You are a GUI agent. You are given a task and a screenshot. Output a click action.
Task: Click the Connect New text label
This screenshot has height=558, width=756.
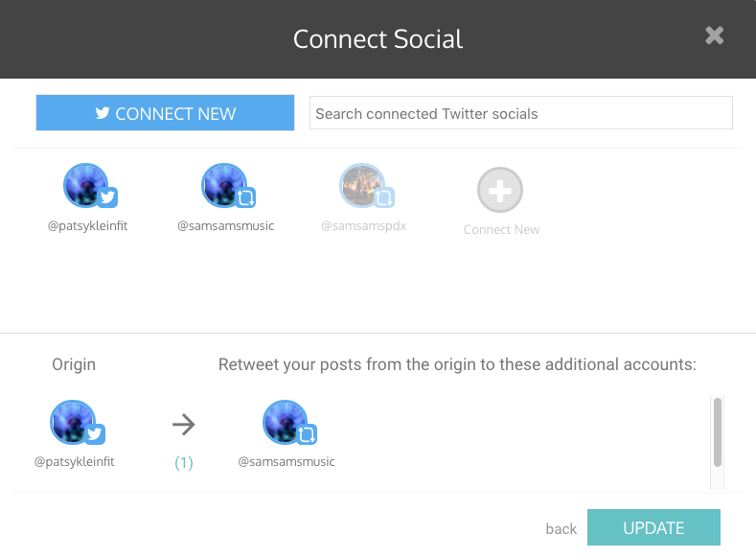501,229
